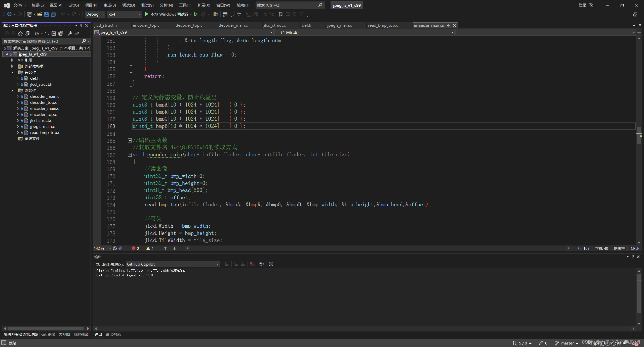This screenshot has height=347, width=644.
Task: Open the GitHub Copilot output source dropdown
Action: [173, 264]
